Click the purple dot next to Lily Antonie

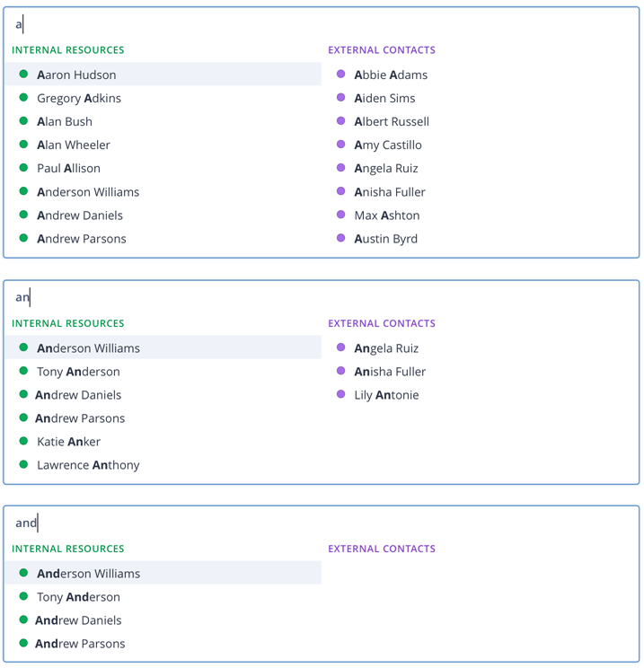click(x=341, y=394)
